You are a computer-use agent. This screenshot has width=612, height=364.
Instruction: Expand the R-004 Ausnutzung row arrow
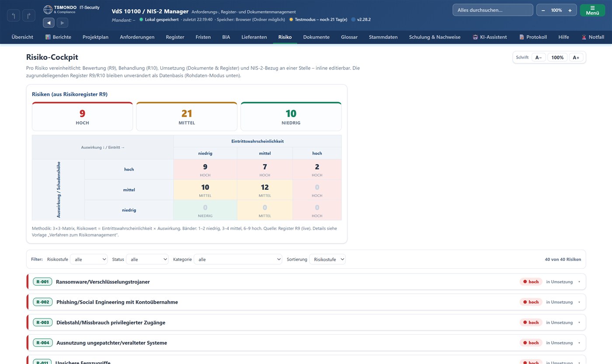point(579,343)
